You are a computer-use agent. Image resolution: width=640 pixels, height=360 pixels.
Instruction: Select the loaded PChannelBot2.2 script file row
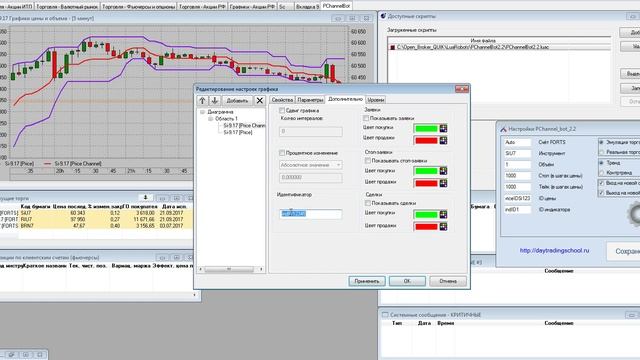(499, 47)
